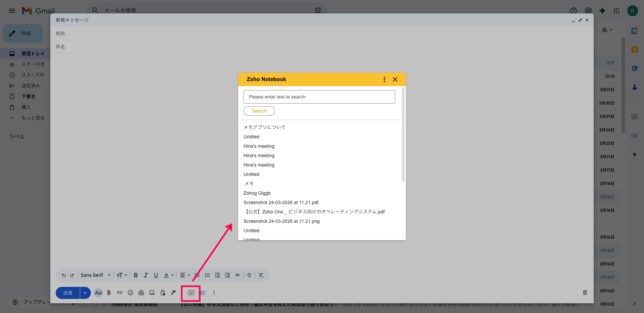This screenshot has height=313, width=644.
Task: Discard the draft with the trash icon
Action: tap(585, 293)
